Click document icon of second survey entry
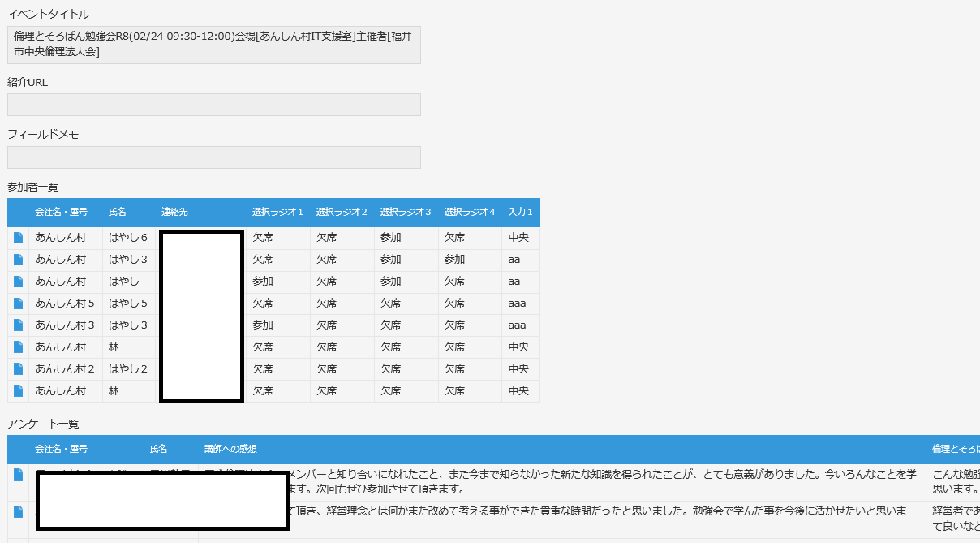 (x=19, y=511)
